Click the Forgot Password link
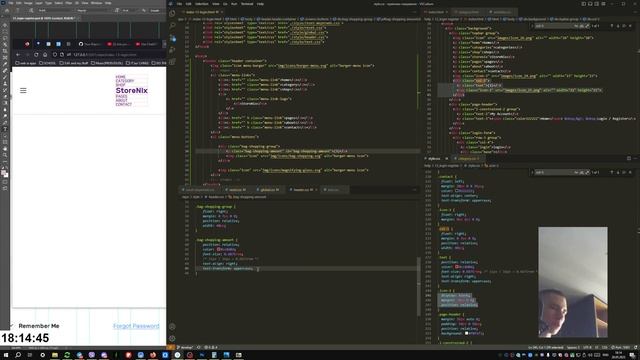Viewport: 640px width, 360px height. point(136,326)
